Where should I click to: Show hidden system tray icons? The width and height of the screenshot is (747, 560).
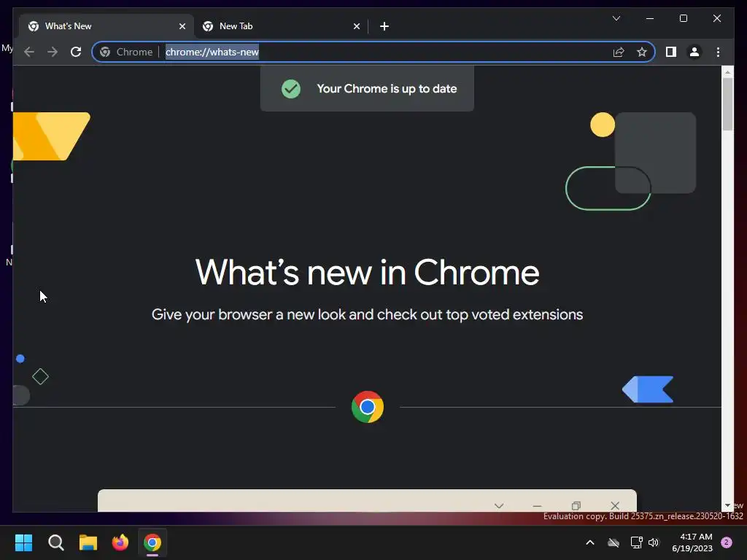click(589, 542)
